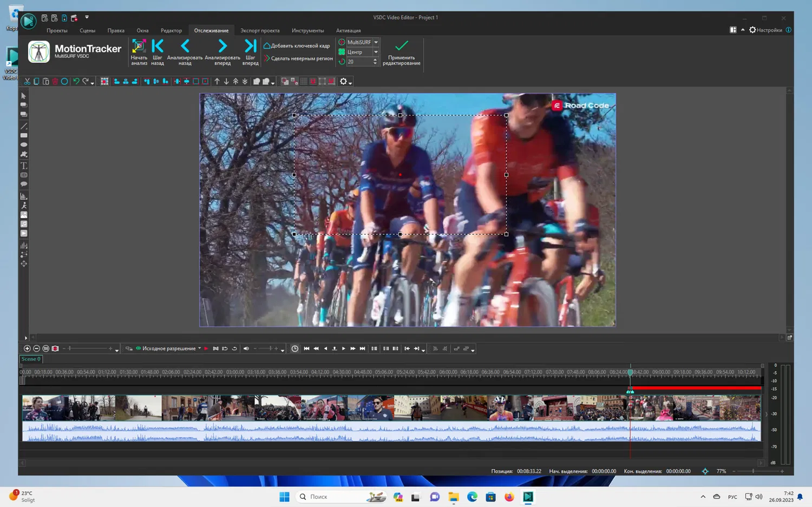The height and width of the screenshot is (507, 812).
Task: Toggle the grid display icon
Action: (304, 81)
